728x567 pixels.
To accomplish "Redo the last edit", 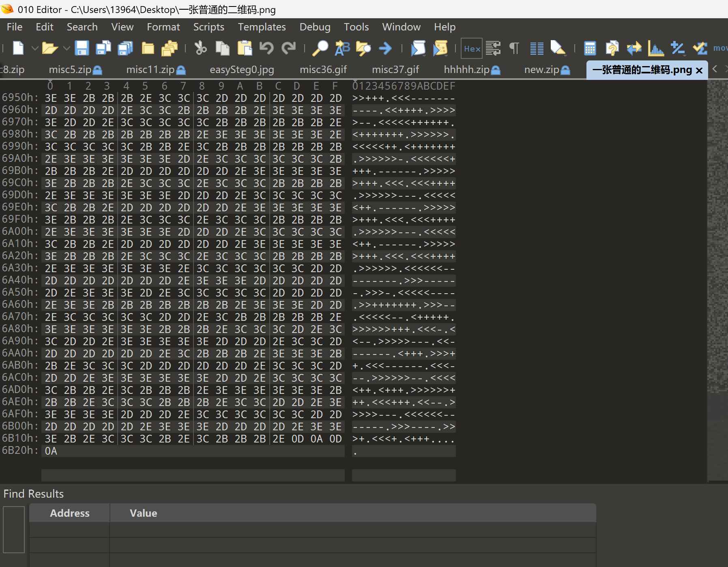I will [x=288, y=48].
